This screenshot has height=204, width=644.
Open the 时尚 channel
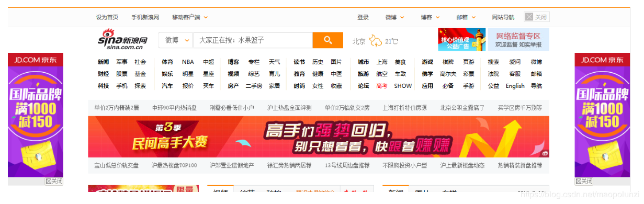click(299, 86)
